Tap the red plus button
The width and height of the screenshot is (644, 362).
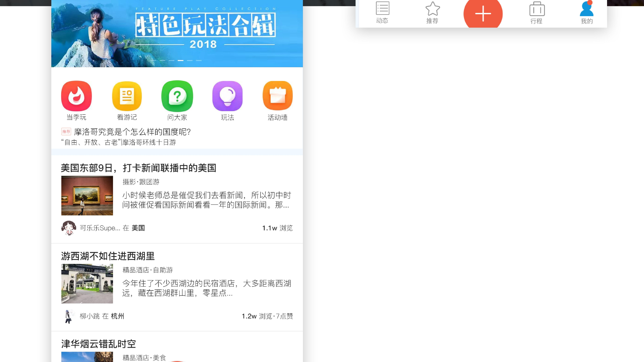[x=483, y=13]
